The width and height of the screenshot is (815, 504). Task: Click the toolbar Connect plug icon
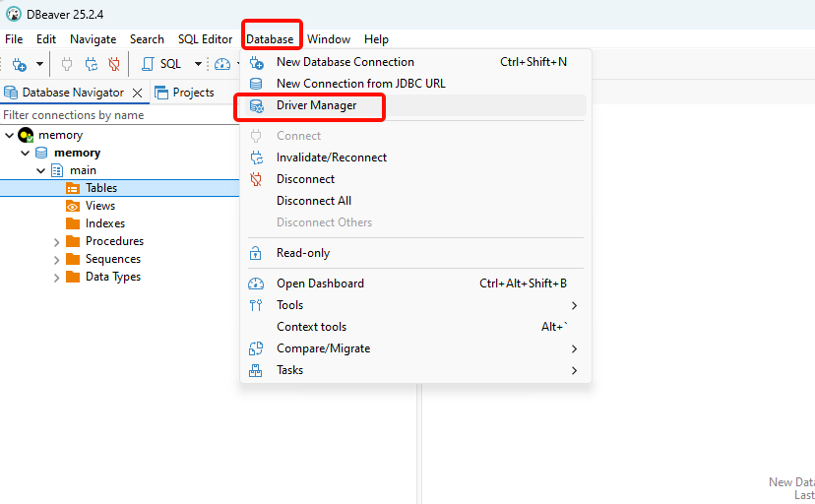pyautogui.click(x=67, y=64)
